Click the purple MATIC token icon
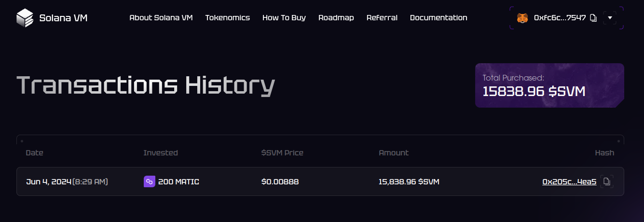This screenshot has height=222, width=644. [149, 181]
